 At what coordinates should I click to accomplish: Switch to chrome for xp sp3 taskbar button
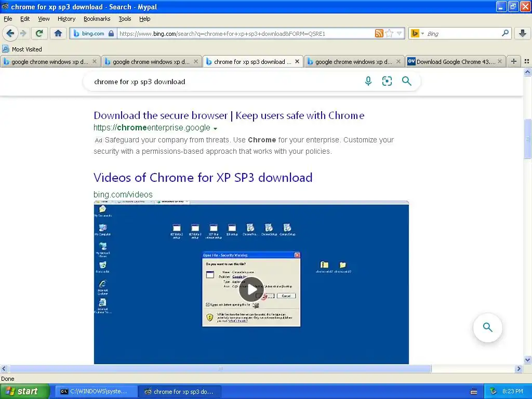(180, 392)
